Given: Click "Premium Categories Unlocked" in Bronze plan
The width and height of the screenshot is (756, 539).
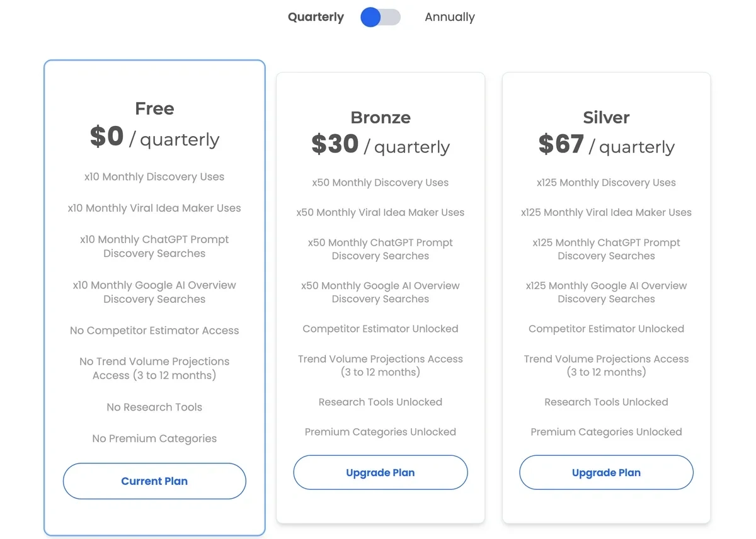Looking at the screenshot, I should tap(381, 432).
